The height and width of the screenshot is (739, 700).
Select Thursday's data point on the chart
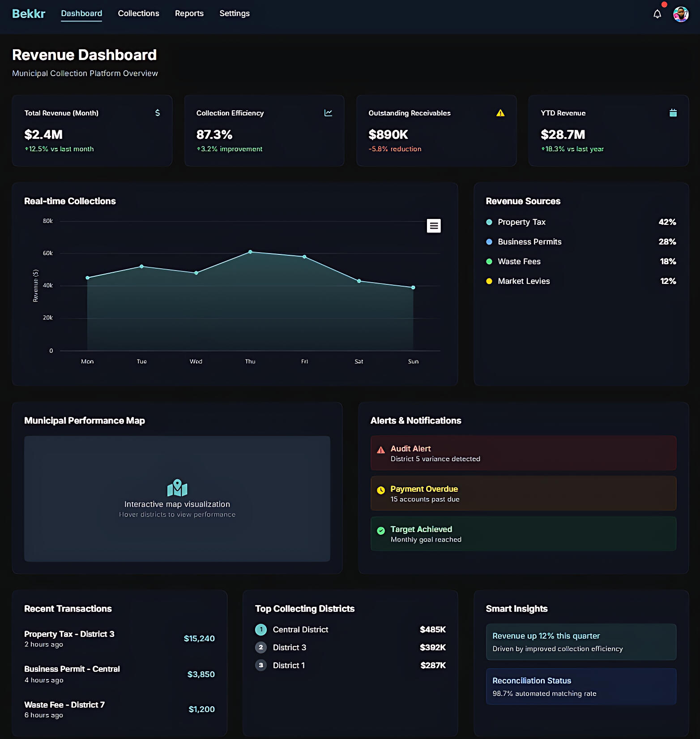click(250, 252)
